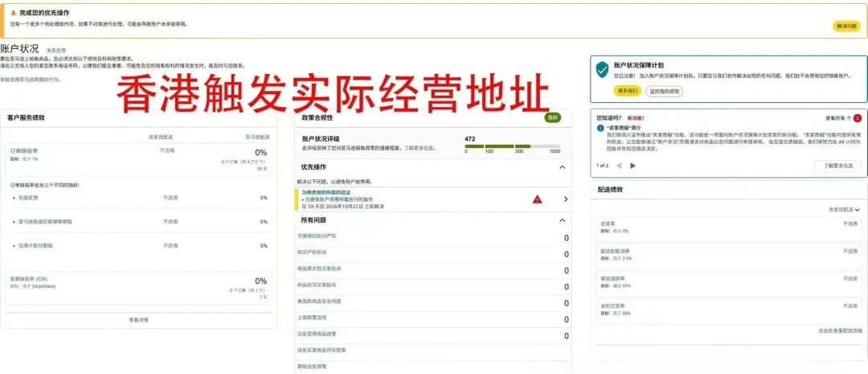The height and width of the screenshot is (374, 868).
Task: Open 信用卡拒付索赔 link
Action: pyautogui.click(x=35, y=245)
